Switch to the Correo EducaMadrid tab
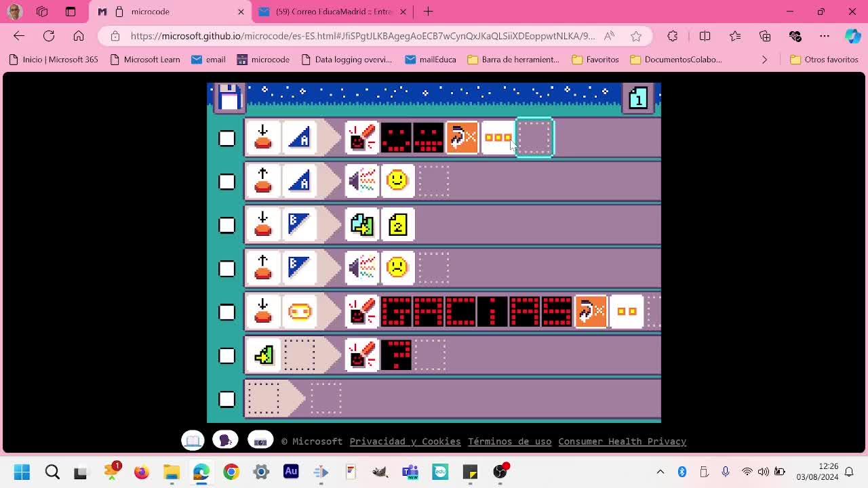This screenshot has height=488, width=868. [x=332, y=12]
